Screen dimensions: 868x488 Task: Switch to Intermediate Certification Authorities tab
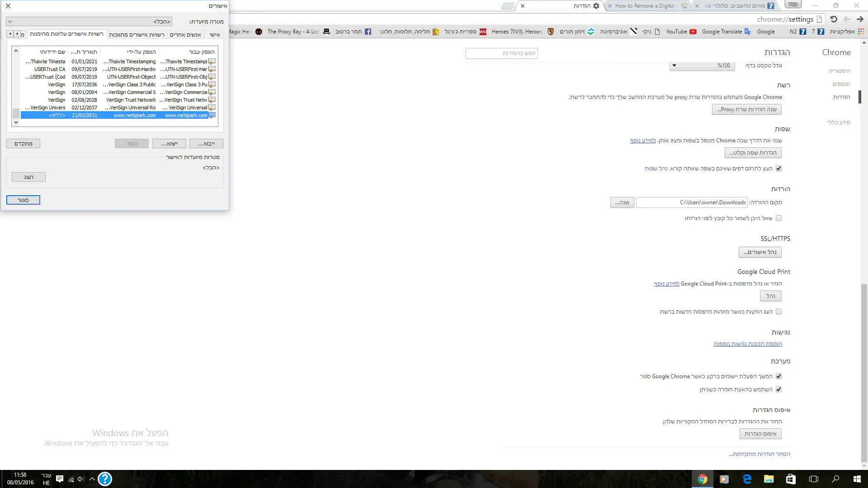click(137, 35)
